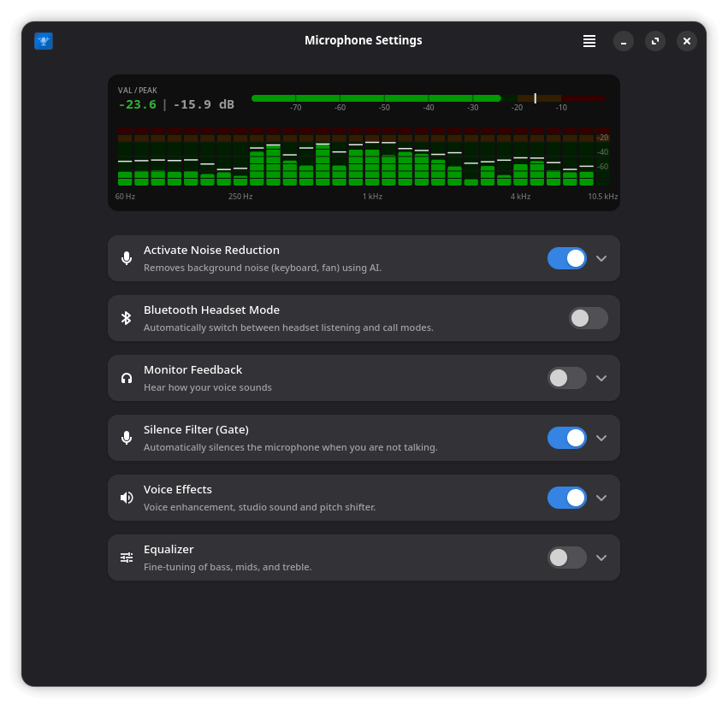This screenshot has width=728, height=708.
Task: Click the Bluetooth icon in Headset Mode row
Action: 127,318
